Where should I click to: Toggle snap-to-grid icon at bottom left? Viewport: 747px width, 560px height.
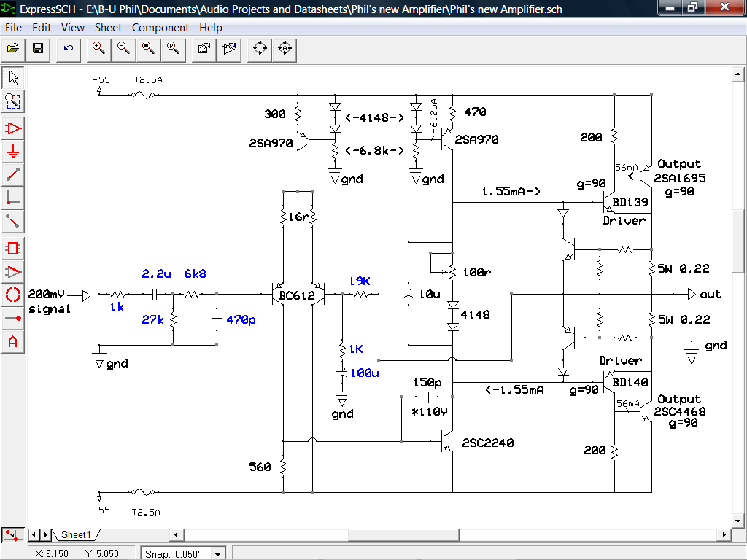point(12,534)
